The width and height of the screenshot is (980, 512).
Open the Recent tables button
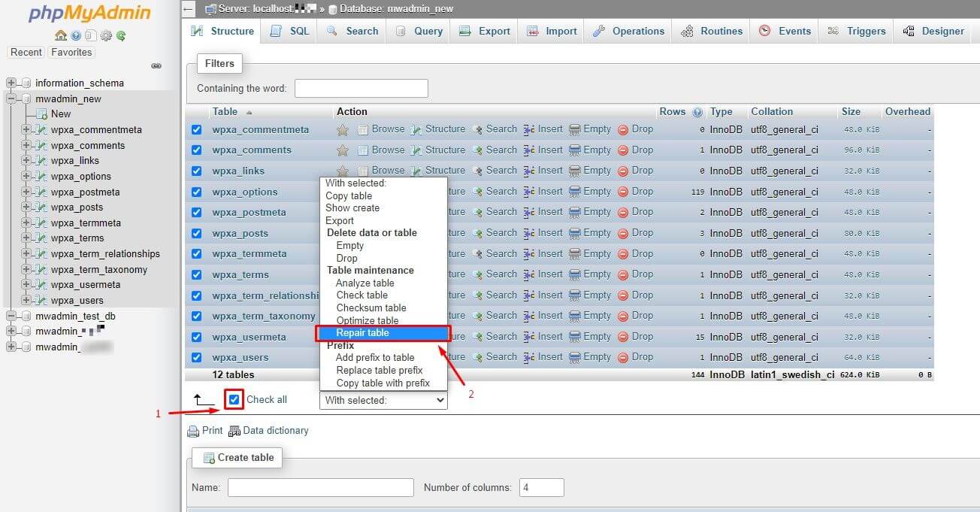pyautogui.click(x=26, y=53)
